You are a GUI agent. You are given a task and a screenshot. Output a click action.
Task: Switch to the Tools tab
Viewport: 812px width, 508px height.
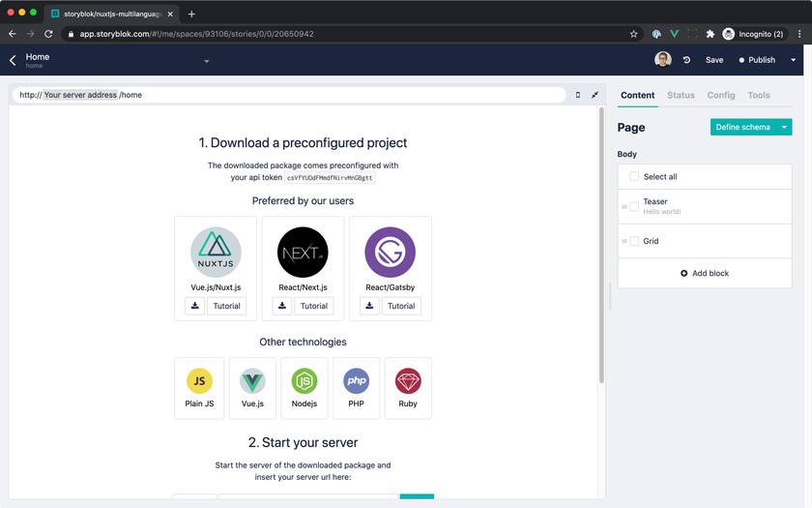coord(759,96)
